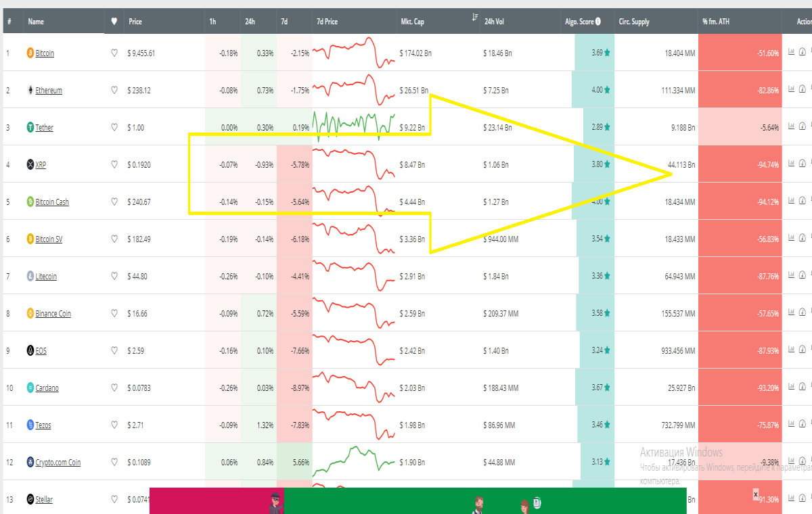The width and height of the screenshot is (812, 514).
Task: Click the star beside Ethereum's 4.00 score
Action: [x=608, y=90]
